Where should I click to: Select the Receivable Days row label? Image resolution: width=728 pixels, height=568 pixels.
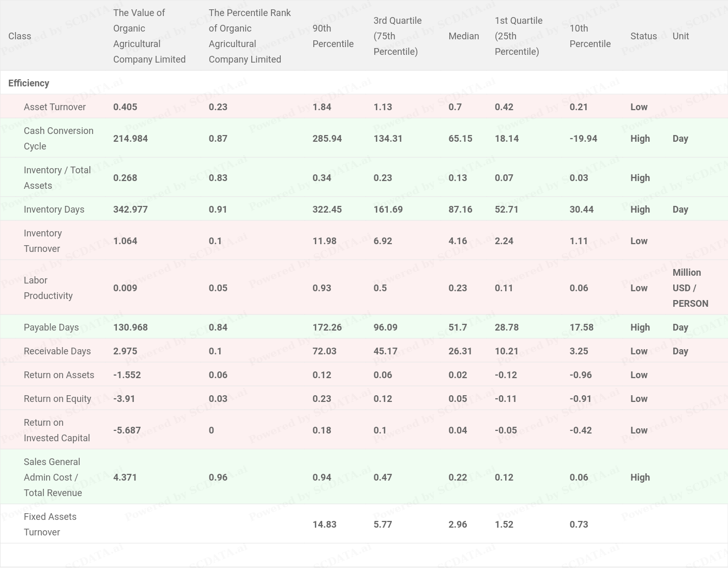point(57,351)
